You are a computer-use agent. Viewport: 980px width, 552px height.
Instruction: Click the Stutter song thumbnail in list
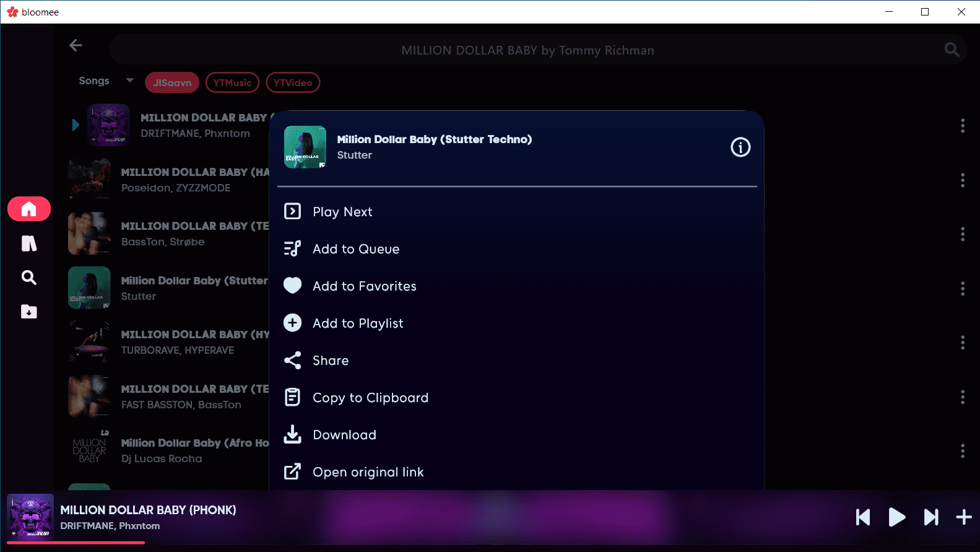pos(89,287)
